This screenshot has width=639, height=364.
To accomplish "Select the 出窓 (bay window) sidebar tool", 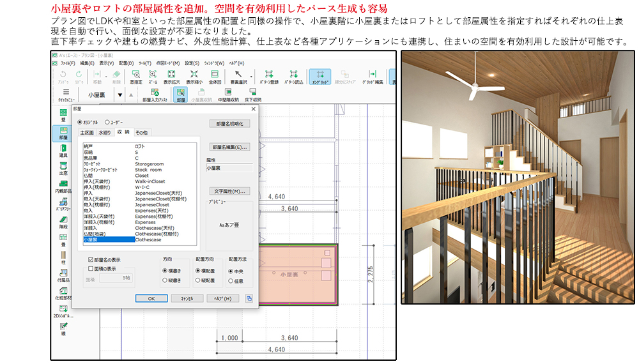I will point(63,169).
